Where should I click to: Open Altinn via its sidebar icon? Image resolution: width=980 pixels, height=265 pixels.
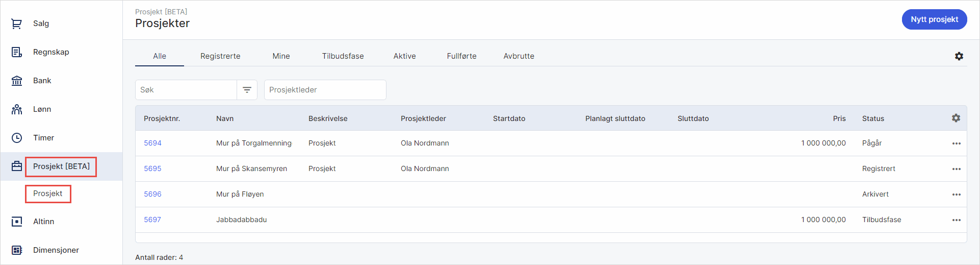17,222
